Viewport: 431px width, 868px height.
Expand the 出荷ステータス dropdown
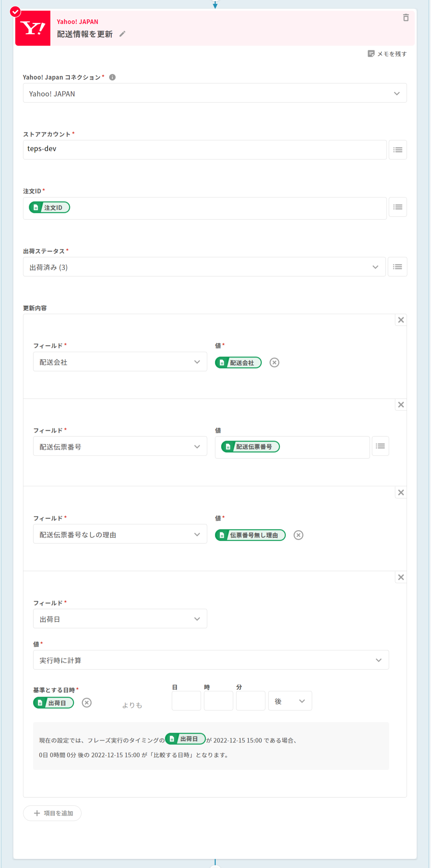coord(204,267)
